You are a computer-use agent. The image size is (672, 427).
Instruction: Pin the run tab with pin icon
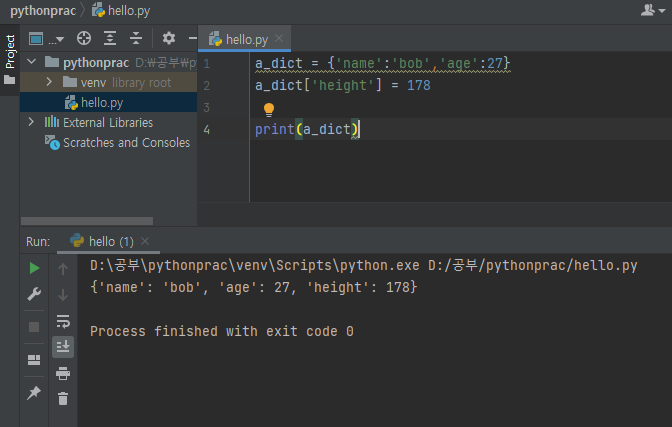34,392
